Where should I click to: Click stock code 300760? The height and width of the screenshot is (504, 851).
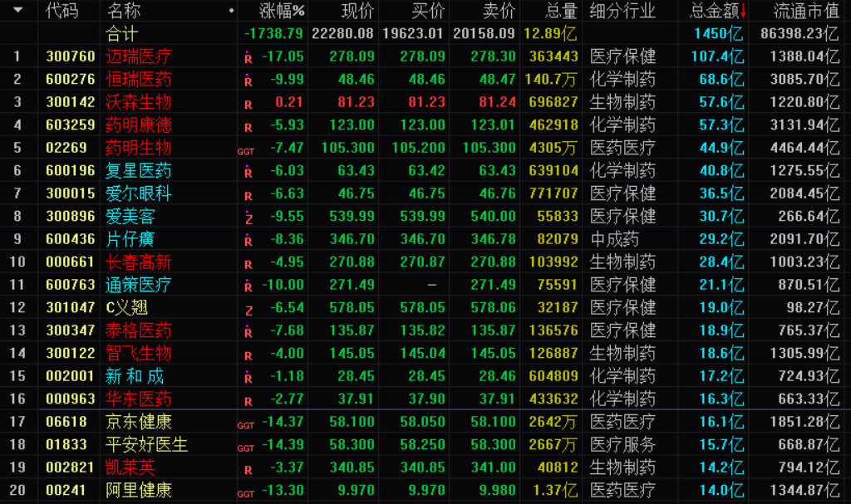(x=71, y=56)
